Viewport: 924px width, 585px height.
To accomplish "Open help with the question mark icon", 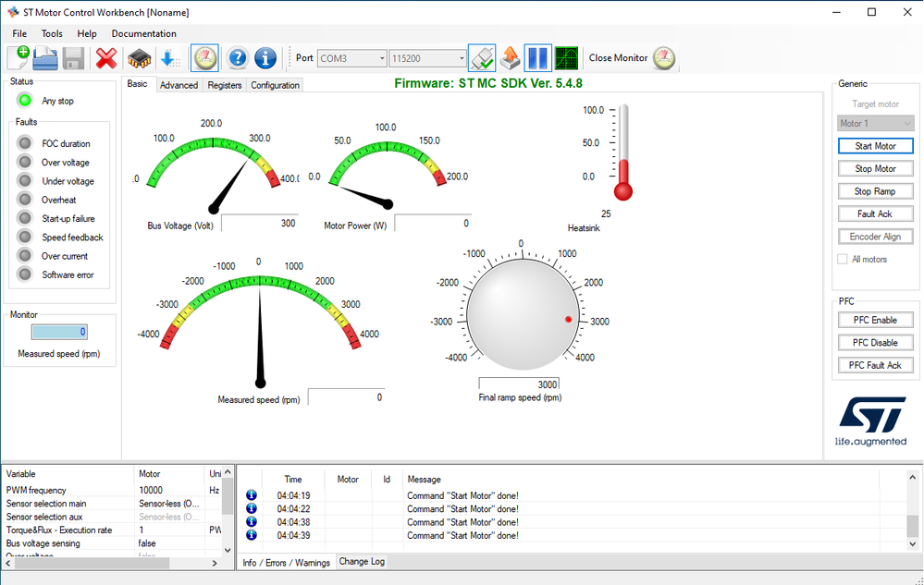I will point(238,57).
